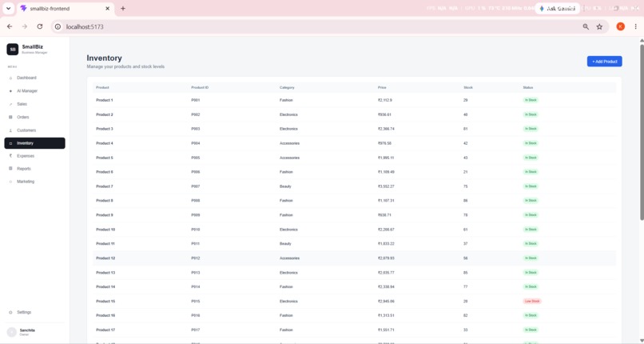Click the P004 product ID
The height and width of the screenshot is (344, 644).
click(196, 143)
